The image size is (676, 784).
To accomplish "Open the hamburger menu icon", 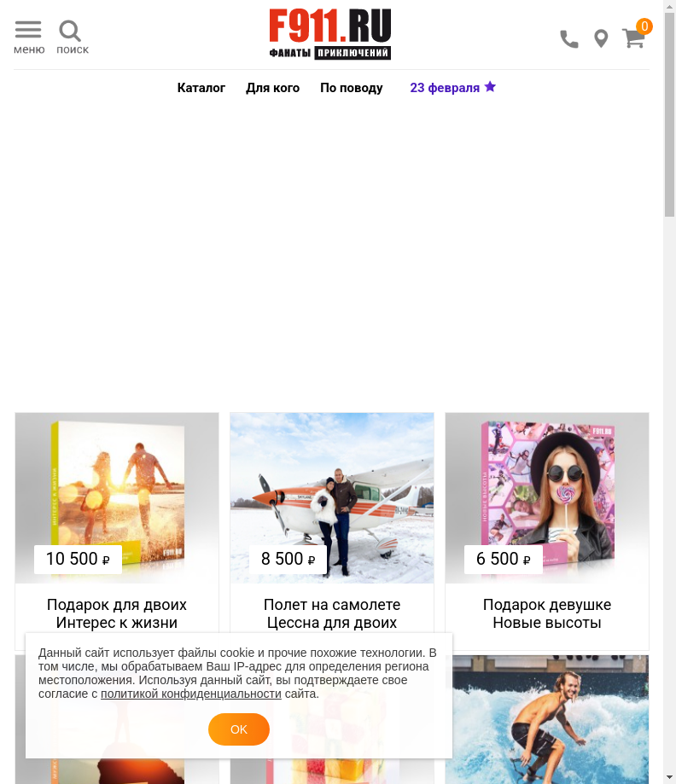I will tap(28, 30).
